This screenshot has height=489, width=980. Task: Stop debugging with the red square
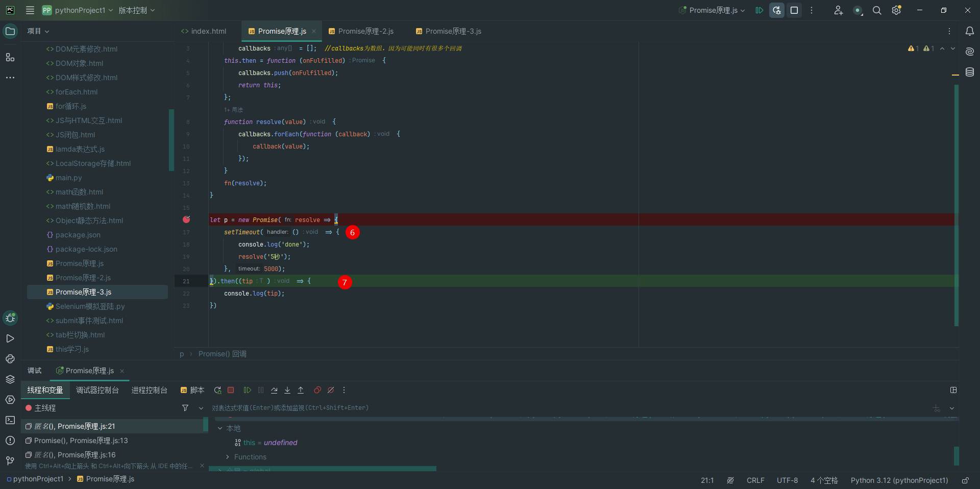(231, 390)
